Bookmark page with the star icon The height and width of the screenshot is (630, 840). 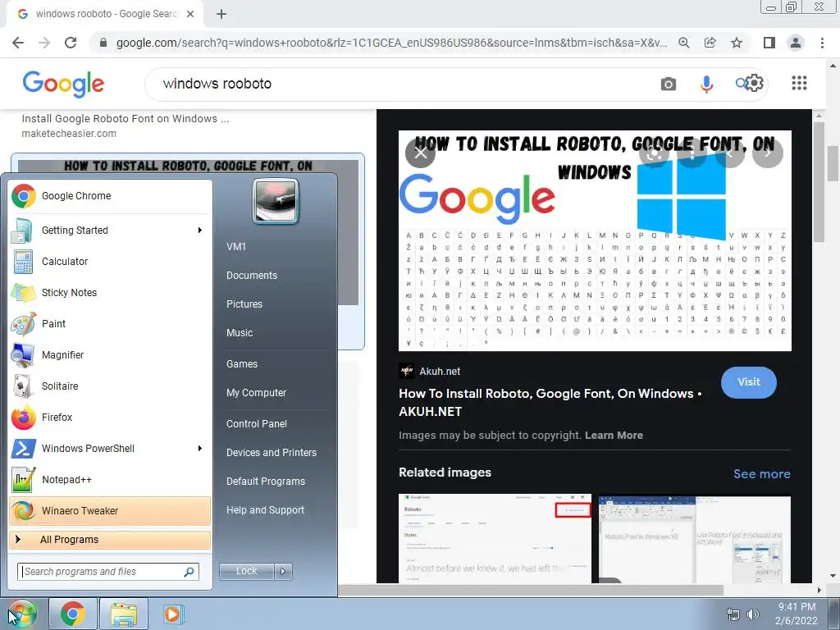(x=737, y=43)
